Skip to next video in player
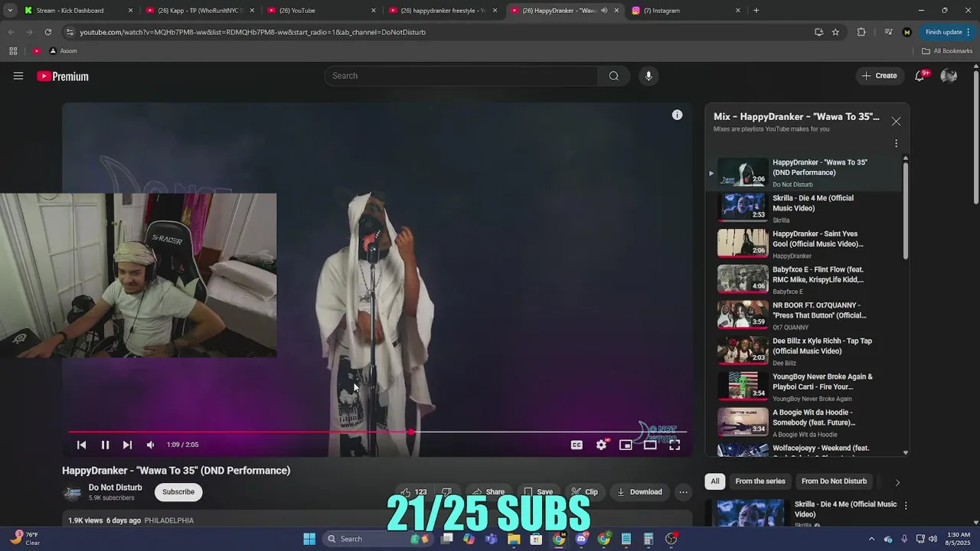980x551 pixels. tap(127, 445)
